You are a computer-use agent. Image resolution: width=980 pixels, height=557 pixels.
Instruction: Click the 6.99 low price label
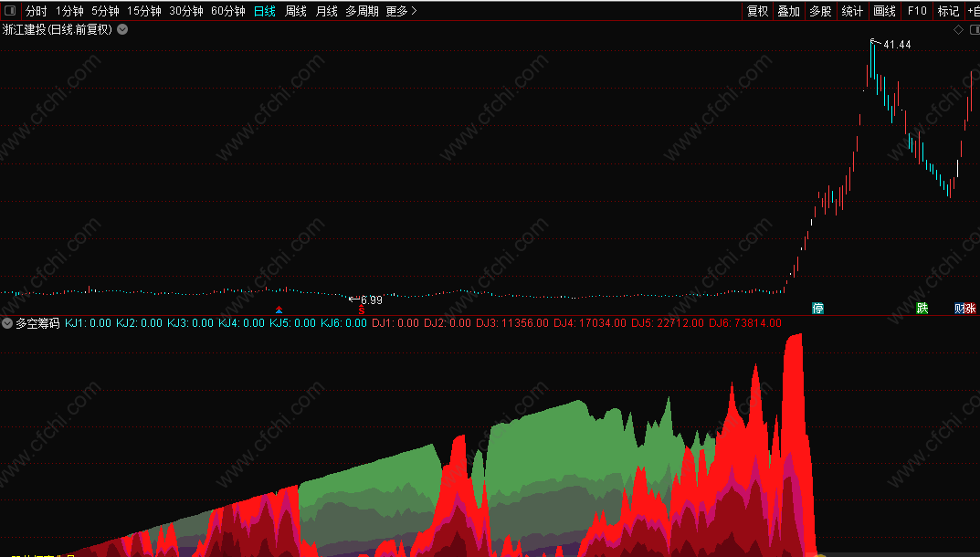coord(371,300)
